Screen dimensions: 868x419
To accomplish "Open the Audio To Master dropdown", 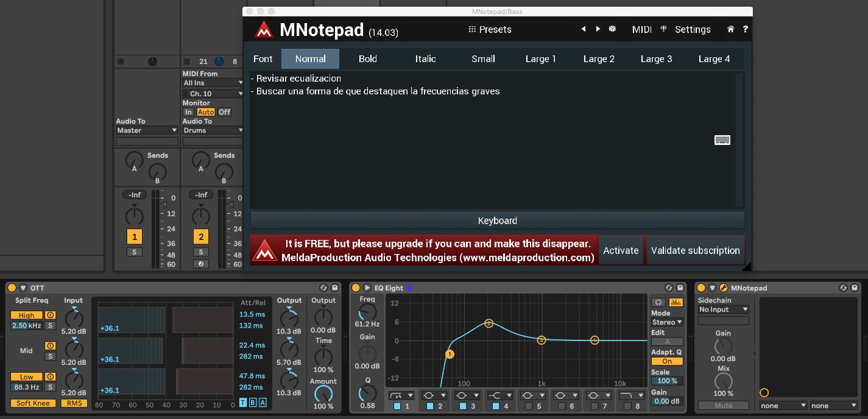I will click(147, 130).
